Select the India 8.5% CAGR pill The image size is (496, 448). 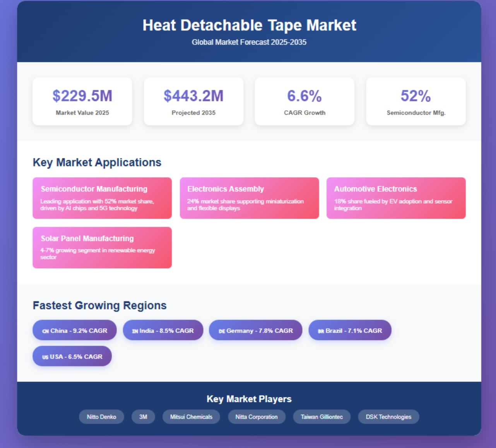(163, 330)
